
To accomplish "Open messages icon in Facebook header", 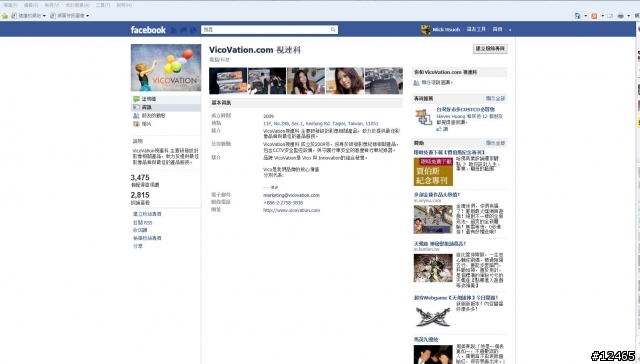I will point(183,30).
